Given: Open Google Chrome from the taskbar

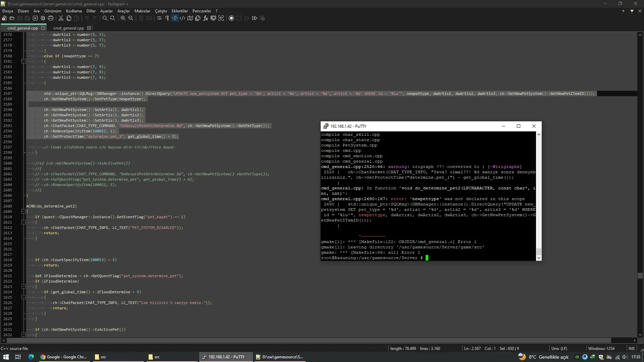Looking at the screenshot, I should point(64,357).
